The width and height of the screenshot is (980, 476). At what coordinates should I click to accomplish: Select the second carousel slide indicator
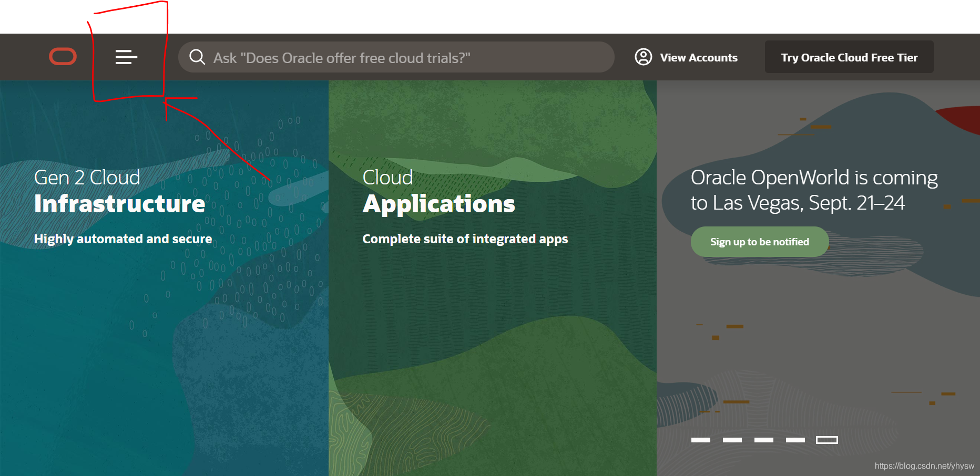732,440
